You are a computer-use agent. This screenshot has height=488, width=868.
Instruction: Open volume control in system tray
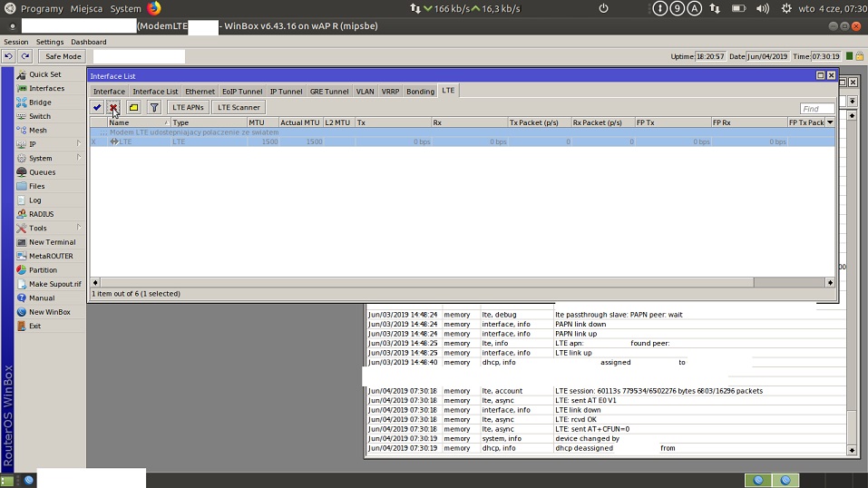762,8
